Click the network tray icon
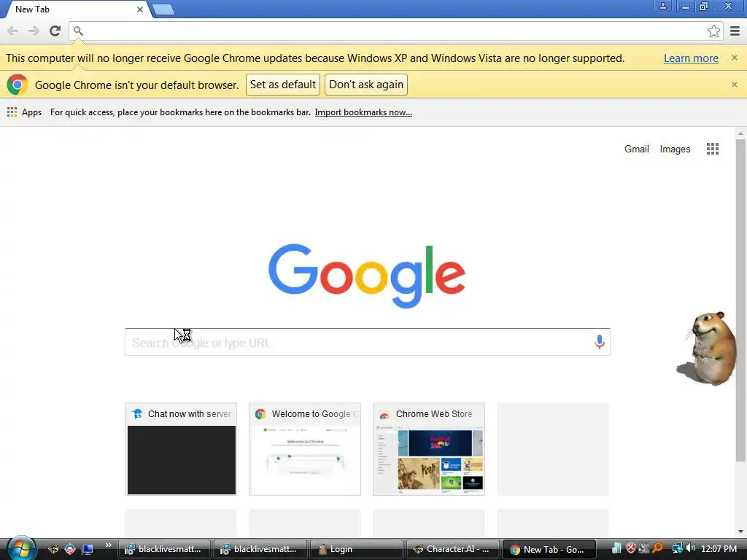This screenshot has width=747, height=560. (x=677, y=548)
